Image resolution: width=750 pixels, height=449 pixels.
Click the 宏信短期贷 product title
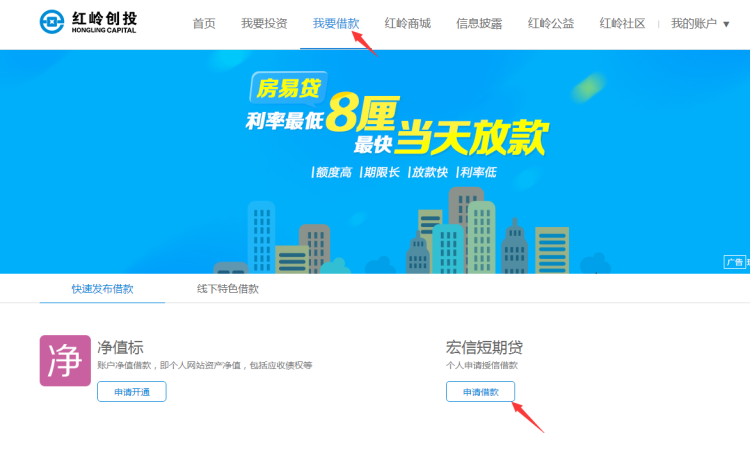[x=484, y=347]
